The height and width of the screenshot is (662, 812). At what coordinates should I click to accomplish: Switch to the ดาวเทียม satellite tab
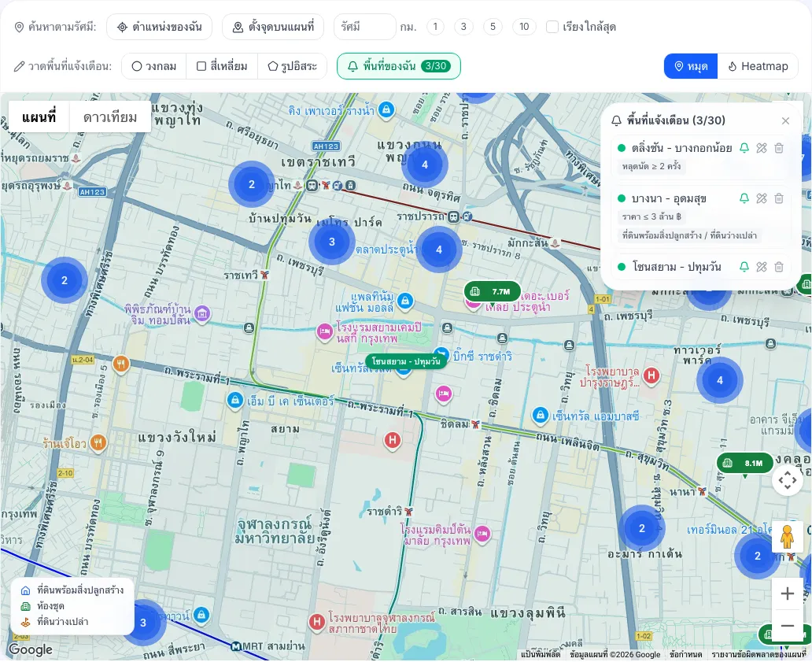coord(110,117)
